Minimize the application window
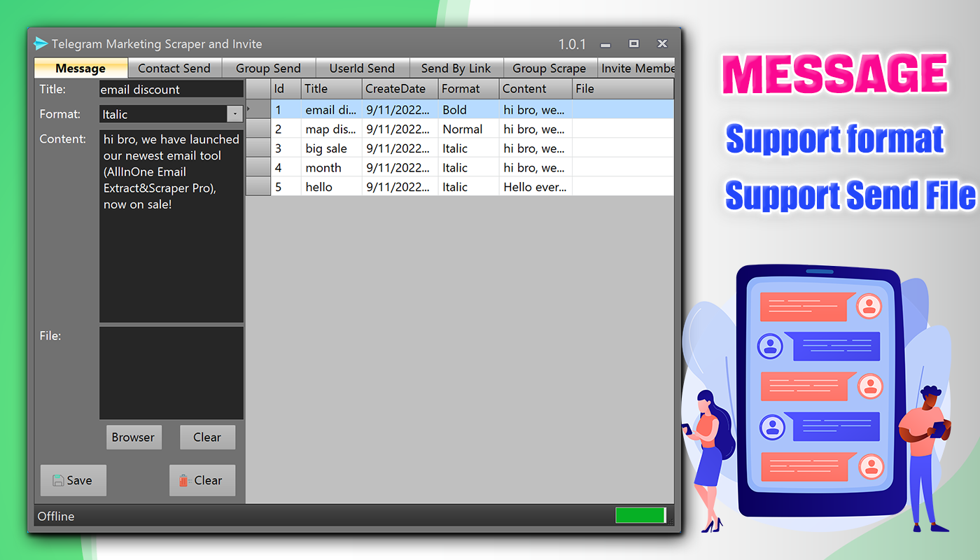 click(x=605, y=44)
